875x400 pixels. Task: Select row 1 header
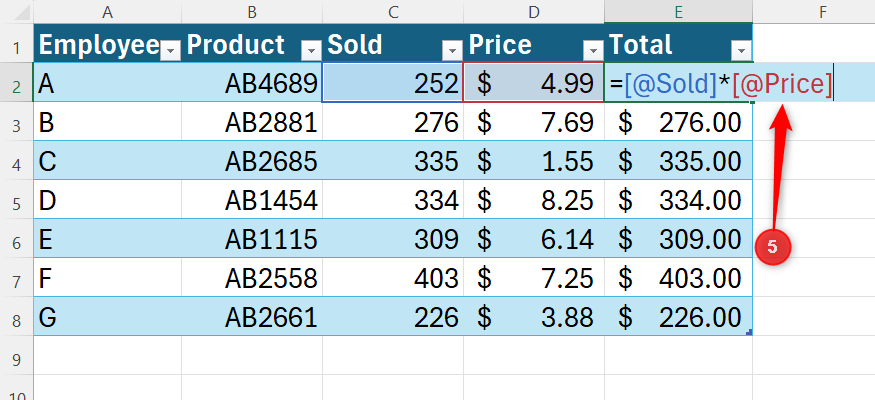[x=17, y=43]
